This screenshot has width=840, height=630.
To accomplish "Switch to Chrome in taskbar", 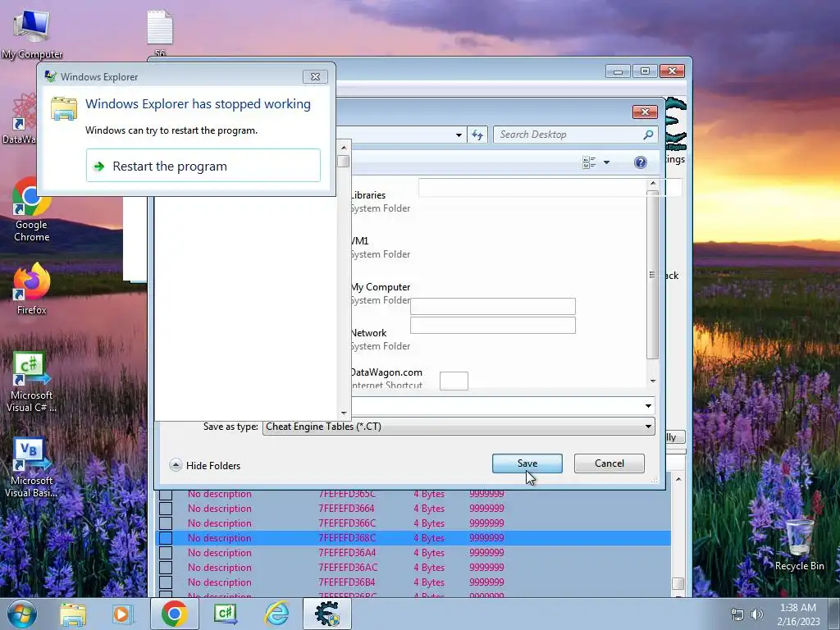I will pyautogui.click(x=174, y=614).
